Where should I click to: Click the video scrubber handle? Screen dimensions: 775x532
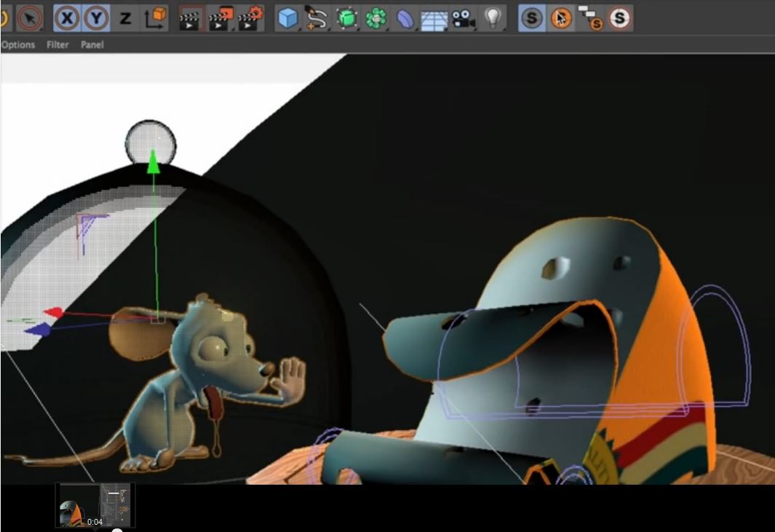pos(117,530)
